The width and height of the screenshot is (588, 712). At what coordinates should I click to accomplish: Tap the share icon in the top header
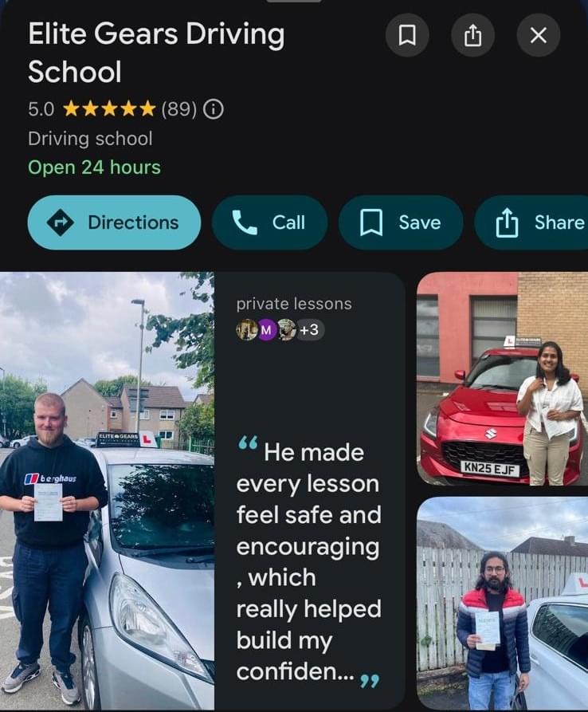coord(472,35)
